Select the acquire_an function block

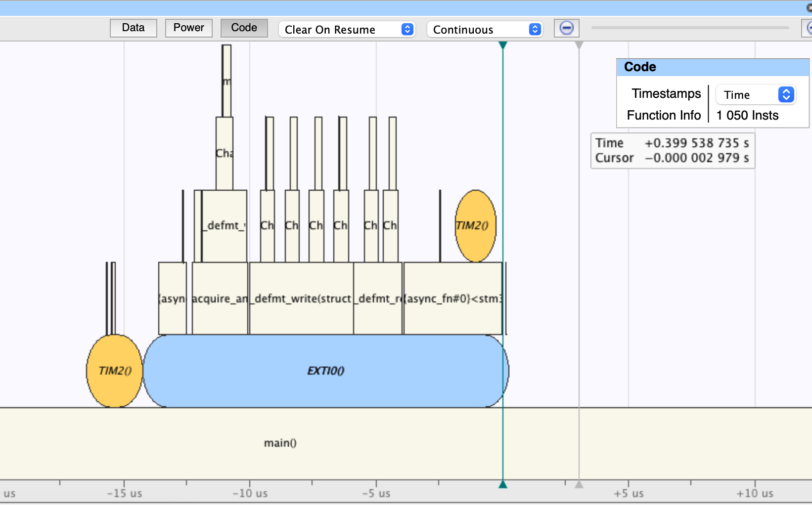(219, 298)
